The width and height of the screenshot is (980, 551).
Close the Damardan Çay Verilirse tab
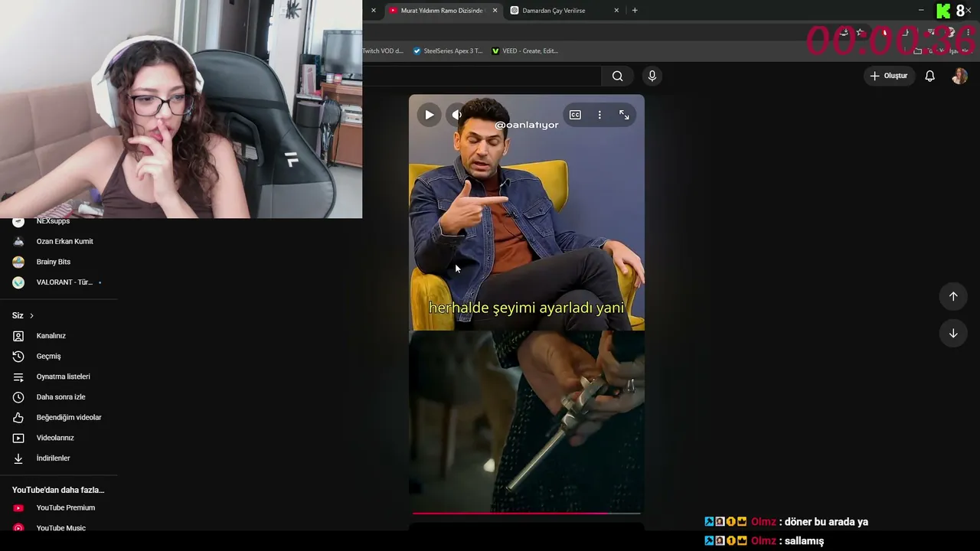(x=616, y=11)
